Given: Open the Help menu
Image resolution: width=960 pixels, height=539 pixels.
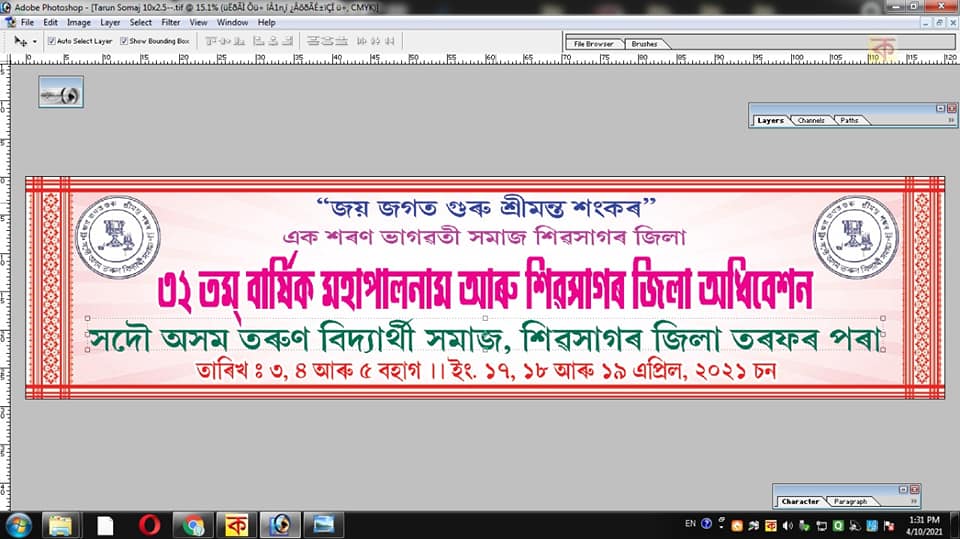Looking at the screenshot, I should pos(266,23).
